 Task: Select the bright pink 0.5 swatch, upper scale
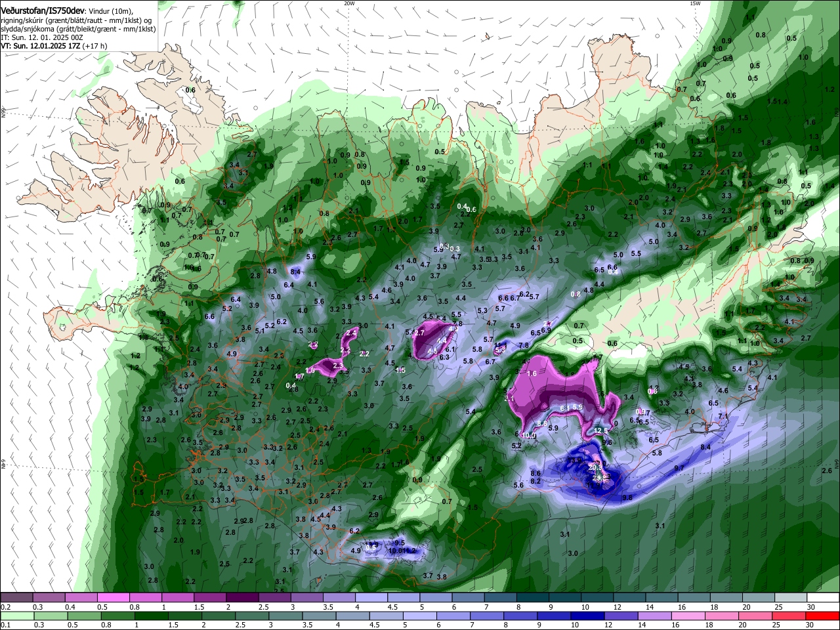pos(113,598)
